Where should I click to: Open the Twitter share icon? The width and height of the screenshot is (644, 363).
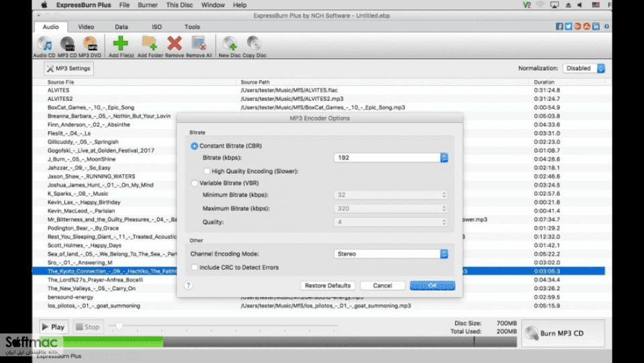pyautogui.click(x=568, y=26)
